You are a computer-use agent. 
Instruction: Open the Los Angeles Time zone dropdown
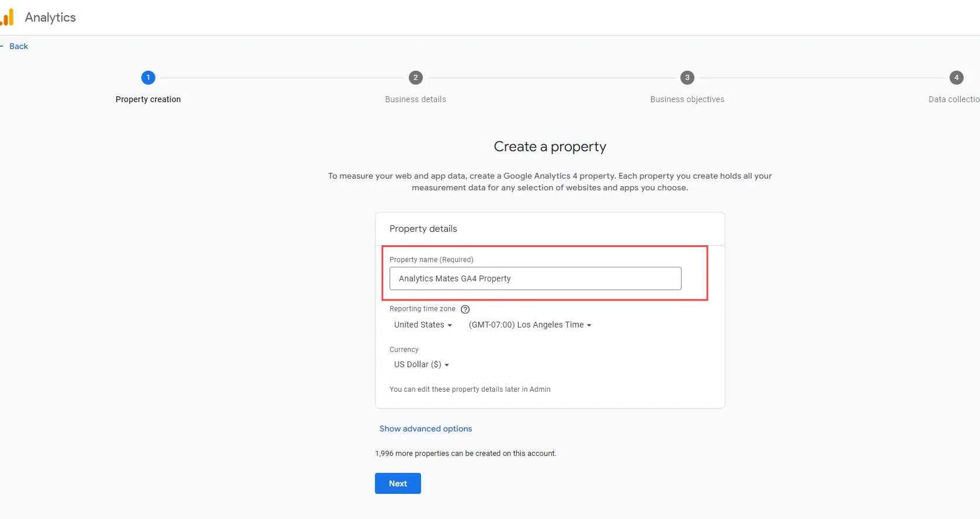point(530,325)
